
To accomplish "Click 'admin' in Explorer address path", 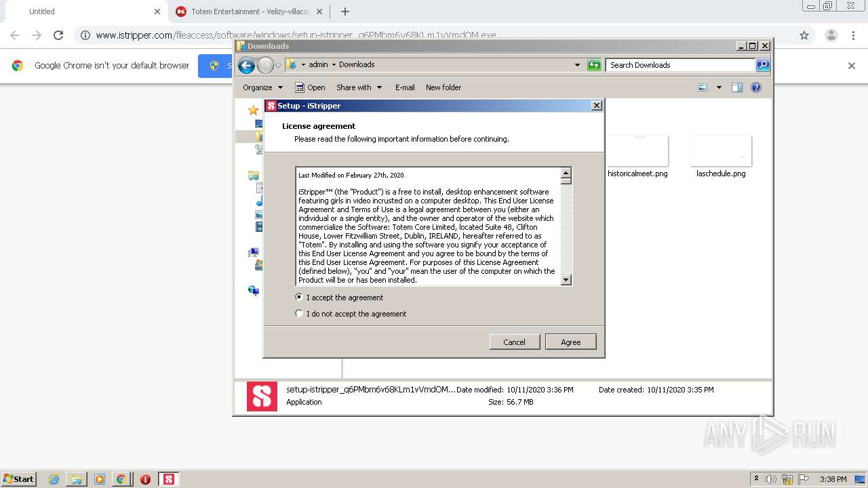I will (318, 65).
